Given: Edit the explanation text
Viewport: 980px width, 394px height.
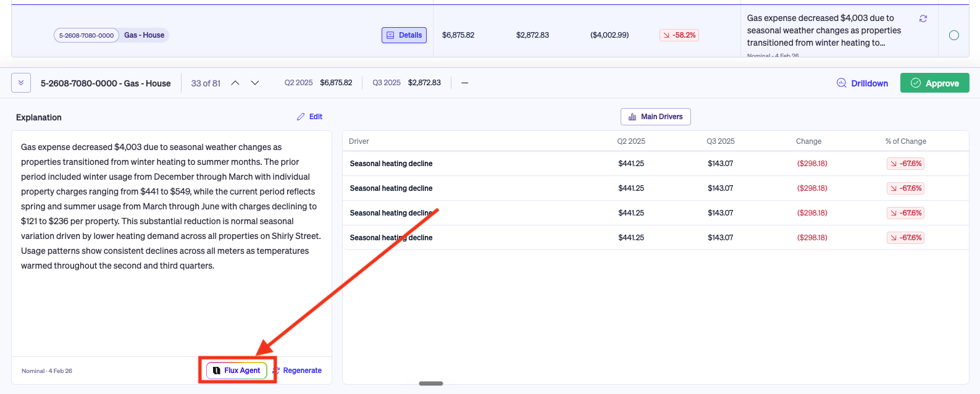Looking at the screenshot, I should [310, 117].
